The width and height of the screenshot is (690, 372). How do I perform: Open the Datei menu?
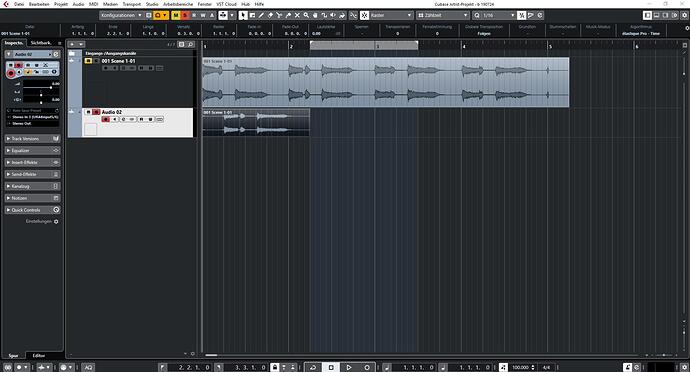point(19,4)
